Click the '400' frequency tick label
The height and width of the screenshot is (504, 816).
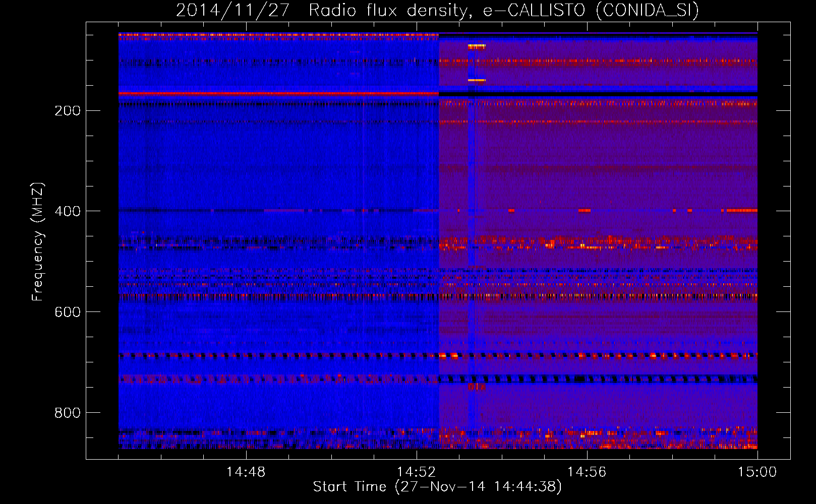(x=68, y=211)
